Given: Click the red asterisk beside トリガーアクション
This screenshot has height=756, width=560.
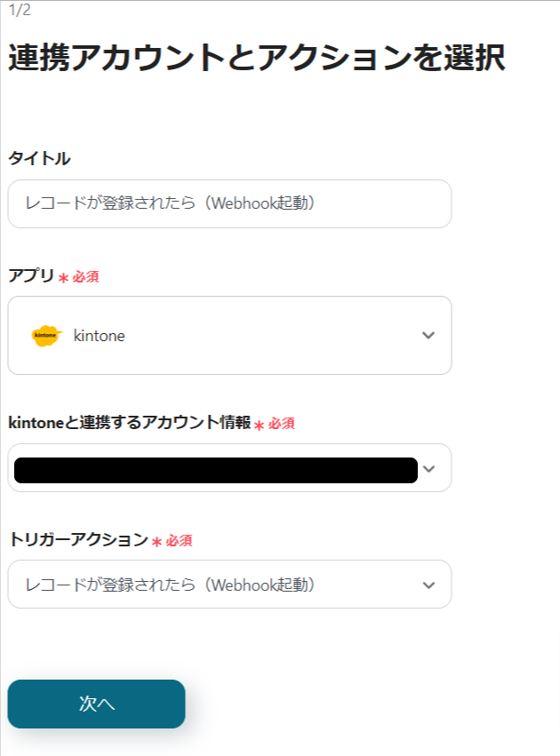Looking at the screenshot, I should (x=156, y=541).
